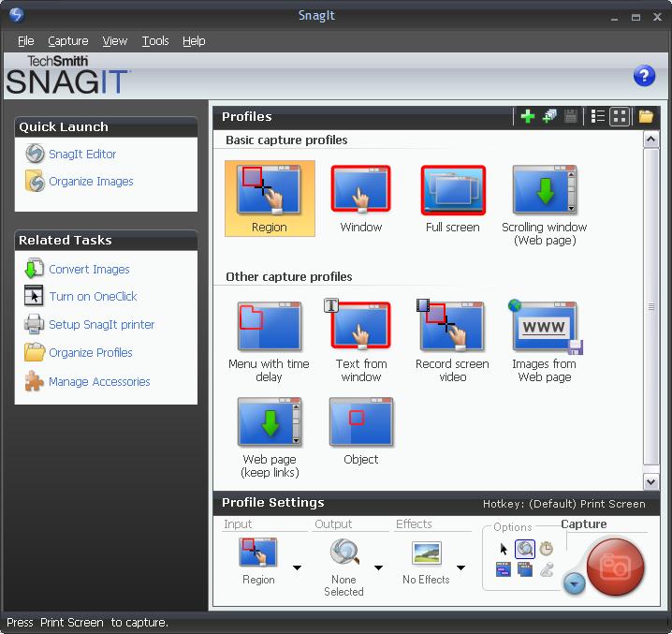Image resolution: width=672 pixels, height=634 pixels.
Task: Select the Full screen capture profile
Action: click(x=453, y=199)
